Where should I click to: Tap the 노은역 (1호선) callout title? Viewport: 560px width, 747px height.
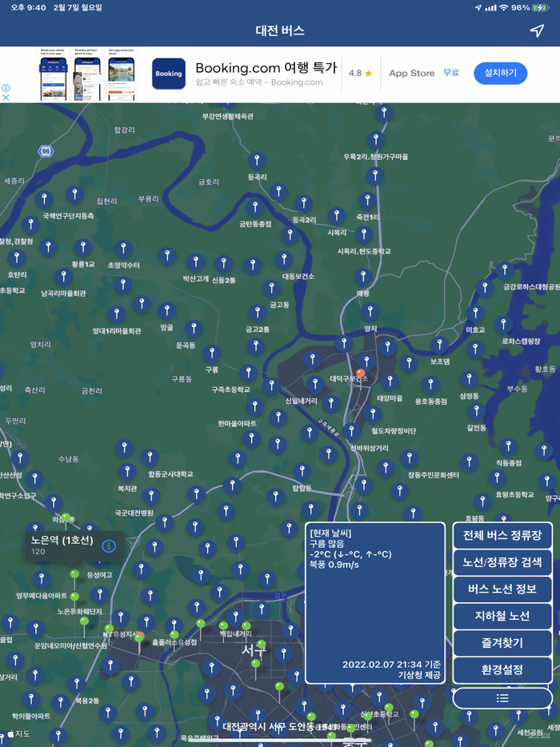(x=62, y=540)
